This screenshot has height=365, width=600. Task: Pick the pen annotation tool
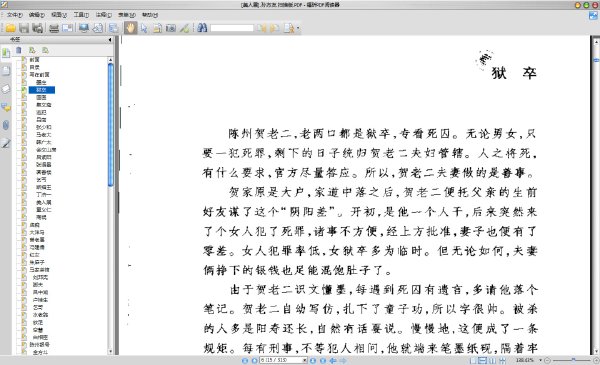coord(184,28)
